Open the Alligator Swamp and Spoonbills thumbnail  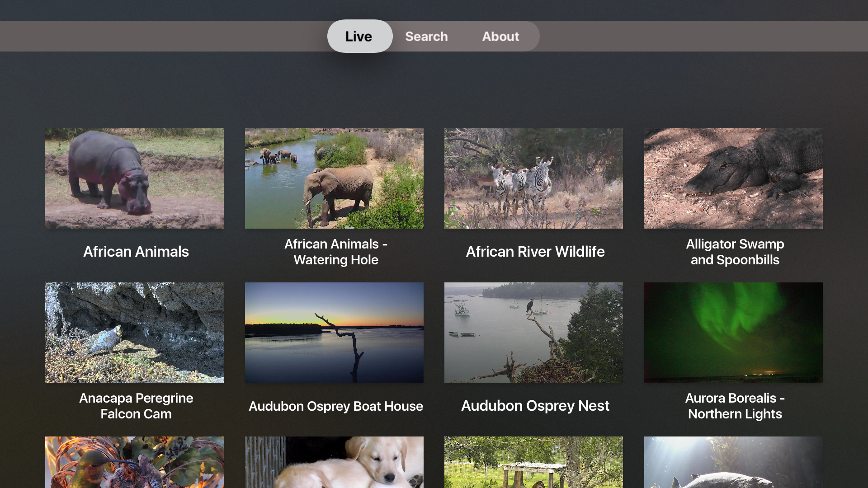click(x=733, y=178)
